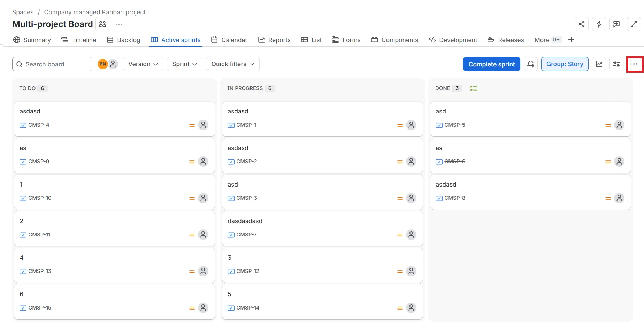This screenshot has height=329, width=644.
Task: Click the checklist icon in Done column header
Action: tap(474, 88)
